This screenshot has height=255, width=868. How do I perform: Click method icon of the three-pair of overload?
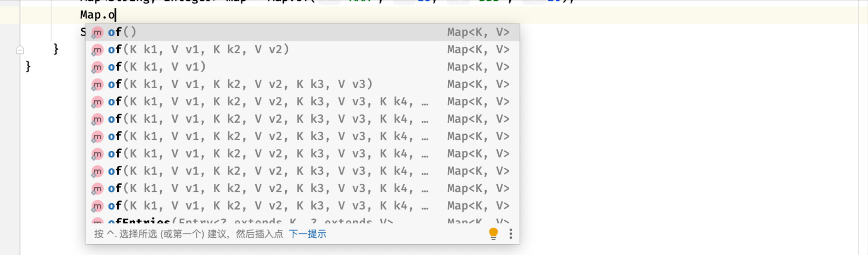[97, 85]
